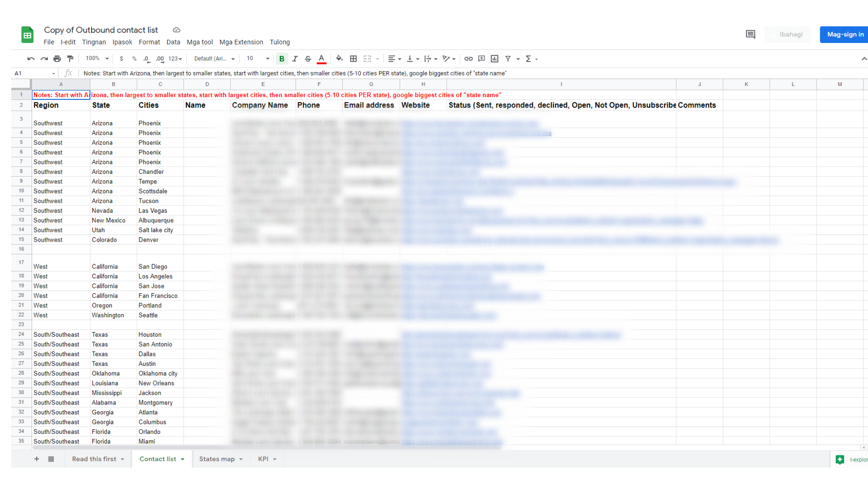868x488 pixels.
Task: Expand the font family dropdown
Action: [x=214, y=59]
